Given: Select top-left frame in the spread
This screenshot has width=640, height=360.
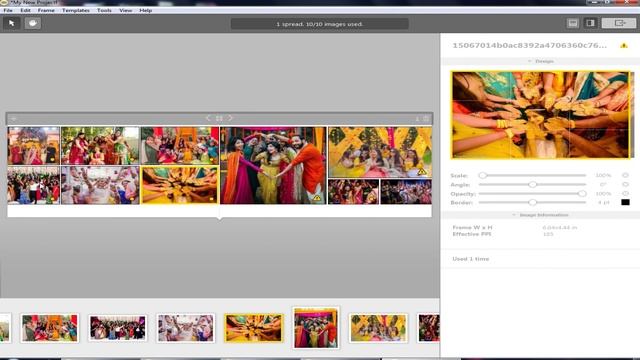Looking at the screenshot, I should coord(33,146).
